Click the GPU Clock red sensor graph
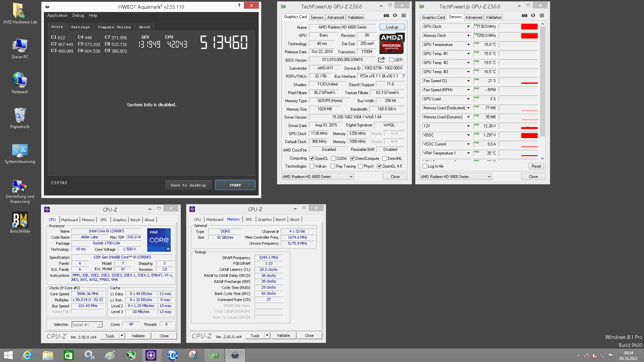The image size is (644, 362). pyautogui.click(x=518, y=26)
